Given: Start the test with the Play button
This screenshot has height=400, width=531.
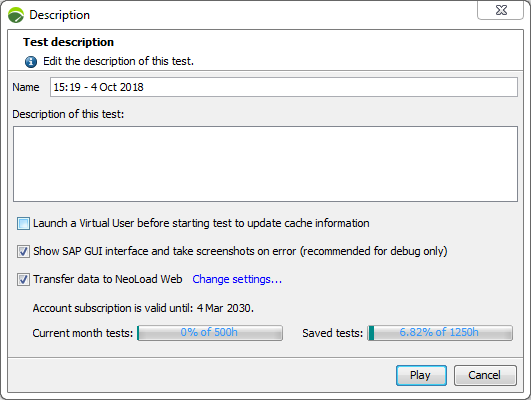Looking at the screenshot, I should pos(421,375).
